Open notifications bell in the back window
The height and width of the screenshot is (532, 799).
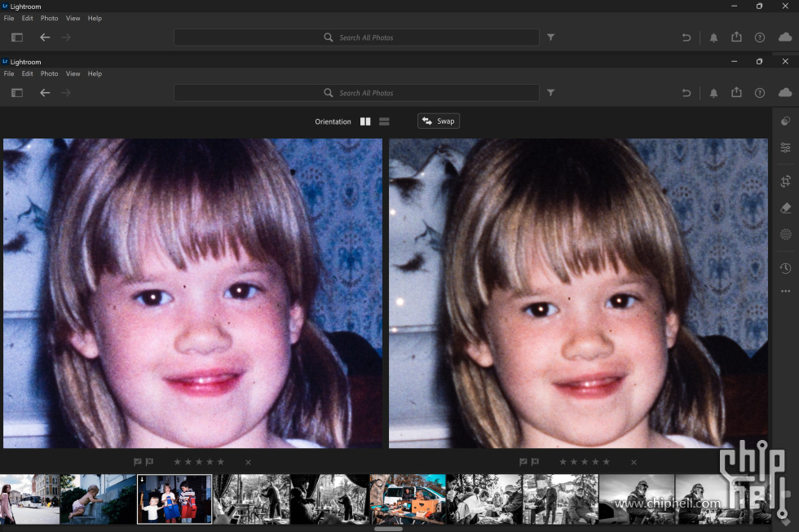(x=714, y=37)
